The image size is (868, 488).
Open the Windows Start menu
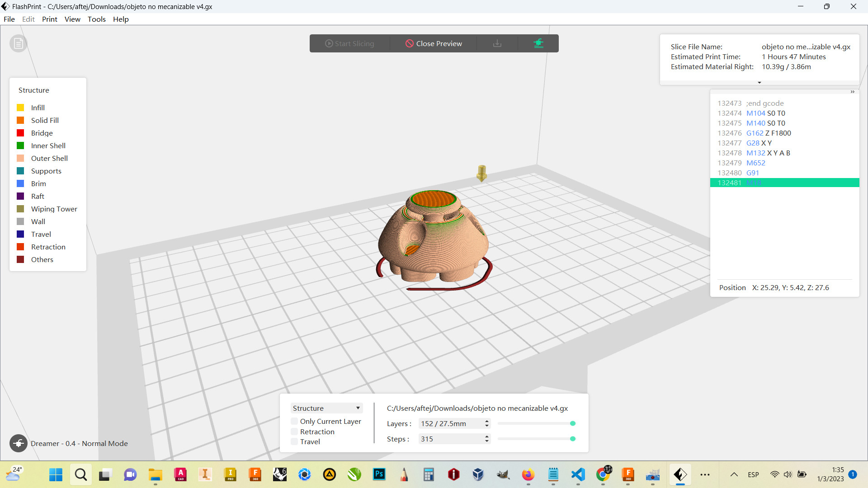point(56,474)
